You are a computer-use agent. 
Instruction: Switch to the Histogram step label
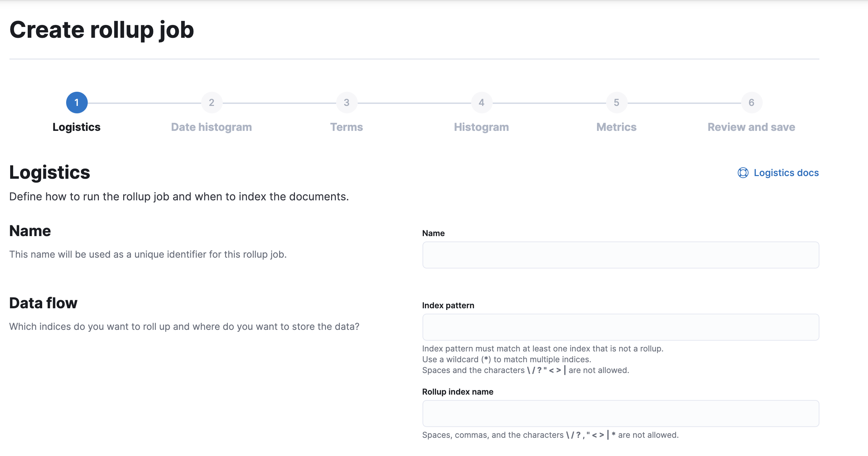[x=482, y=127]
